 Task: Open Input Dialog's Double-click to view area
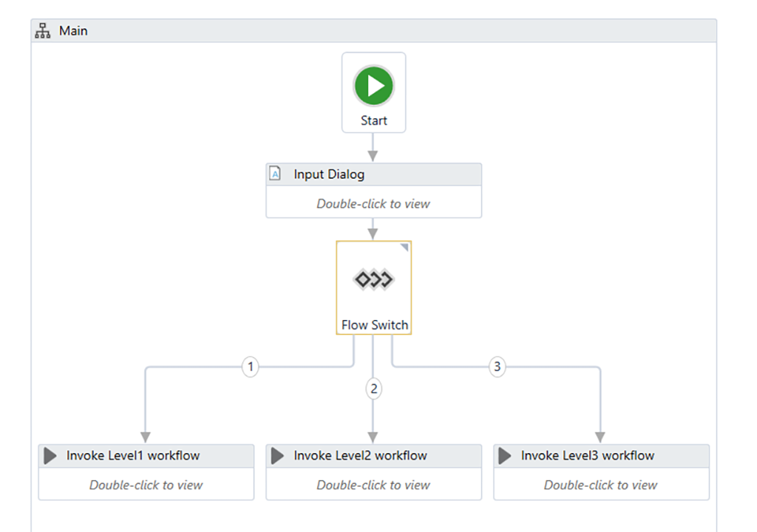click(x=373, y=204)
